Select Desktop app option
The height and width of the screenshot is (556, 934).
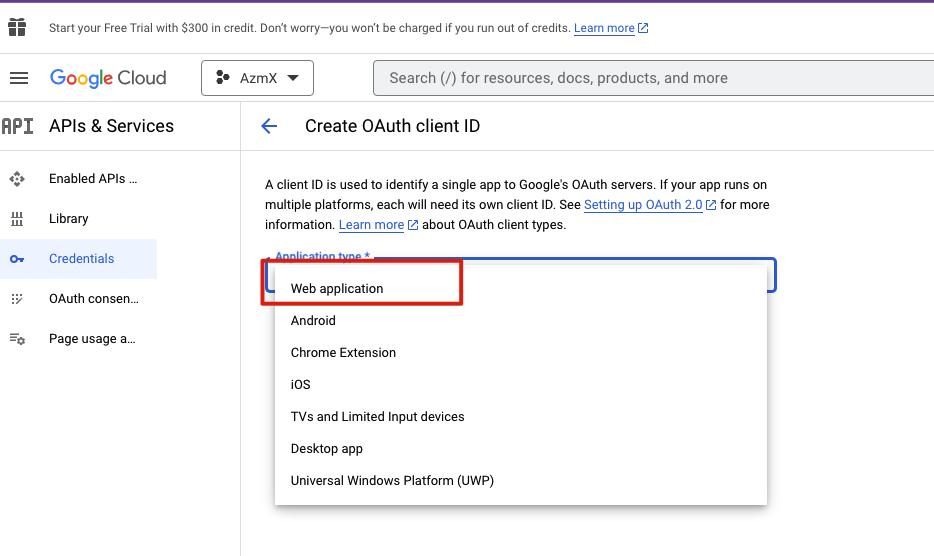pyautogui.click(x=327, y=449)
